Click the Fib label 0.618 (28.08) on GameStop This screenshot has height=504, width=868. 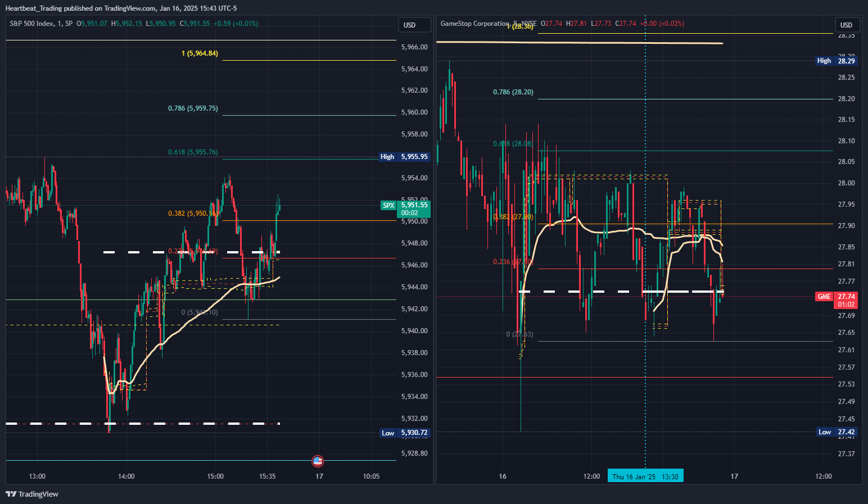[513, 144]
